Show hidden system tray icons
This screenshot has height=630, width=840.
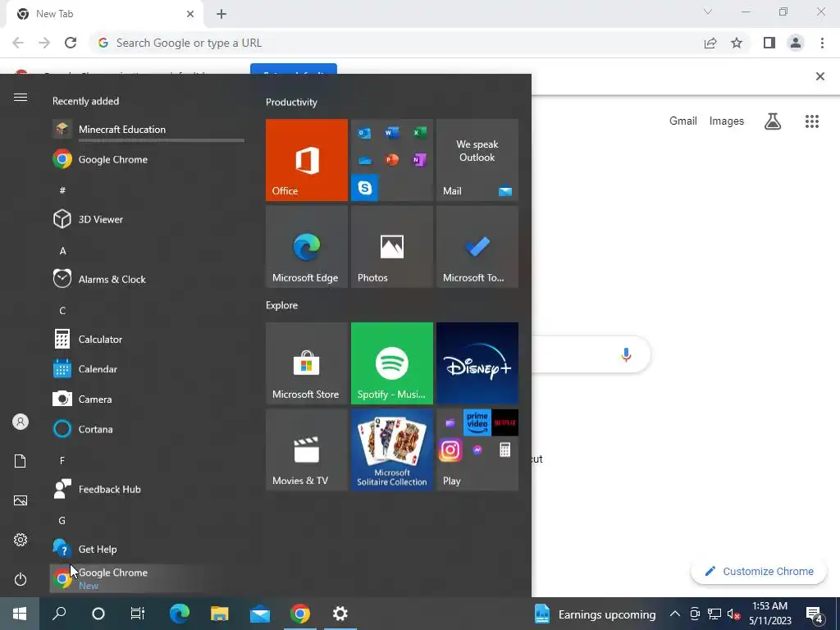[x=675, y=614]
